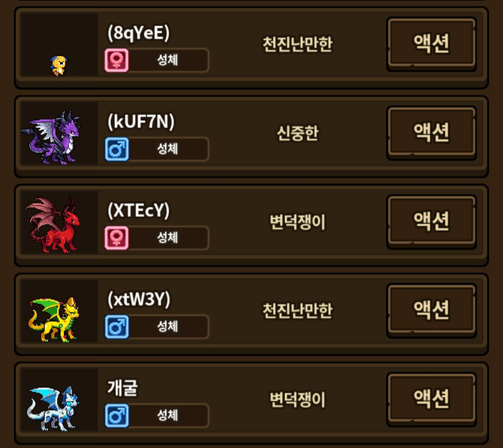Select the small yellow hatchling sprite

click(59, 65)
